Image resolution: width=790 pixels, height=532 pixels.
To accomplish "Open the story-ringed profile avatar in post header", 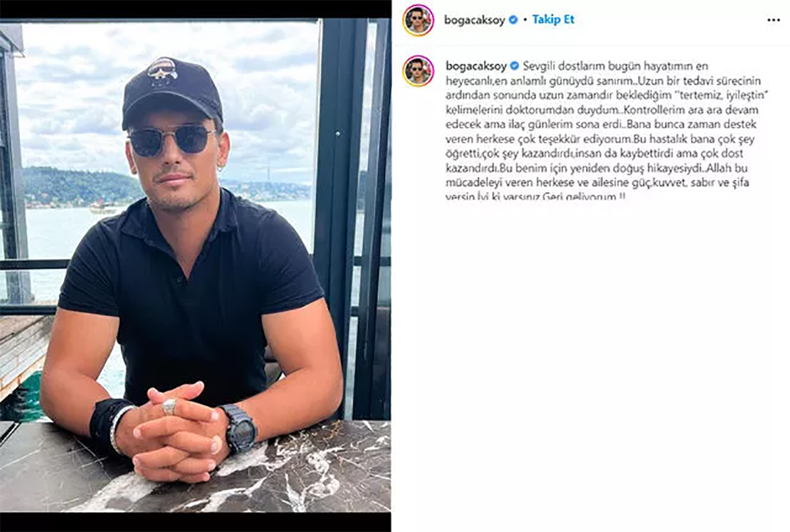I will pyautogui.click(x=418, y=20).
